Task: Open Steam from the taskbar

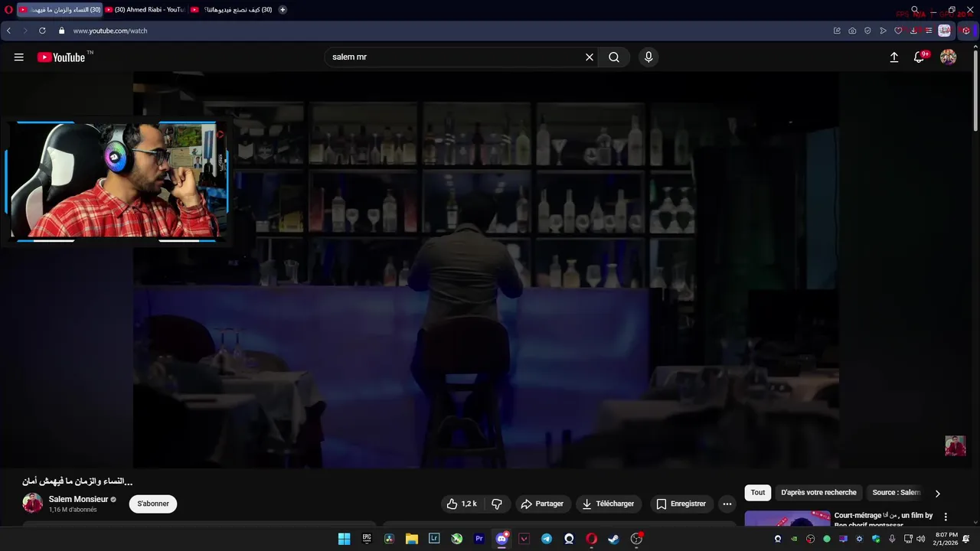Action: click(x=614, y=539)
